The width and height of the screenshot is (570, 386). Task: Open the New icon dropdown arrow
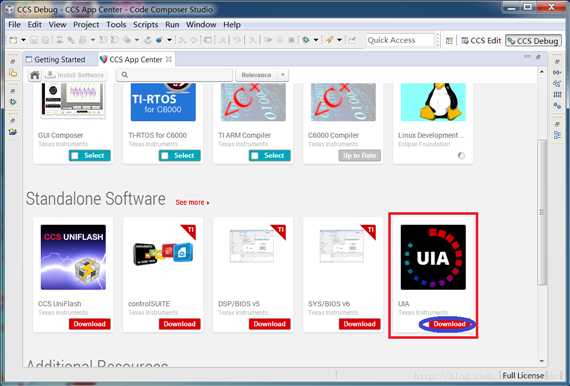(x=23, y=40)
